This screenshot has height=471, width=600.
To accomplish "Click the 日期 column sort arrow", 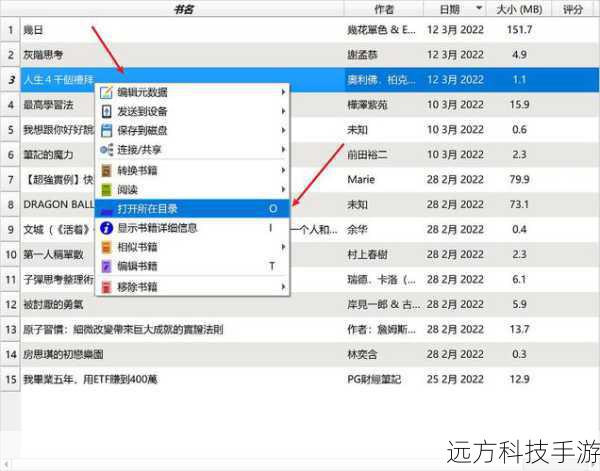I will pos(479,8).
